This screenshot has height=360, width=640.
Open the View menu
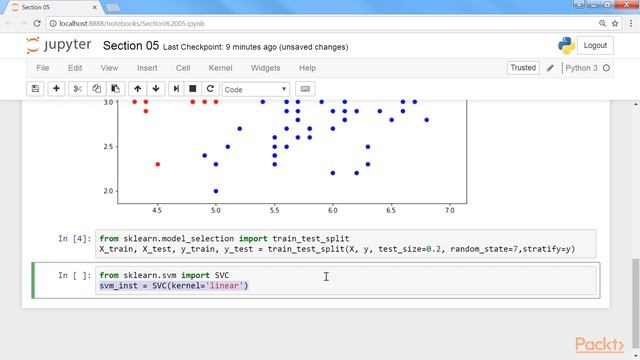pos(109,68)
